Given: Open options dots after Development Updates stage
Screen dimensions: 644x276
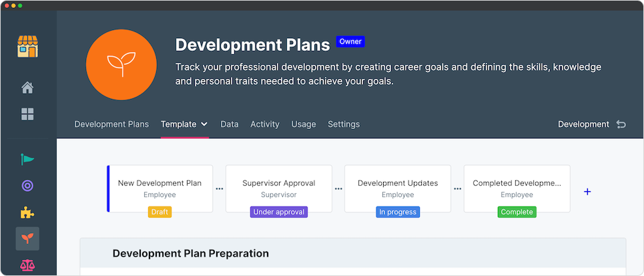Looking at the screenshot, I should [x=457, y=189].
